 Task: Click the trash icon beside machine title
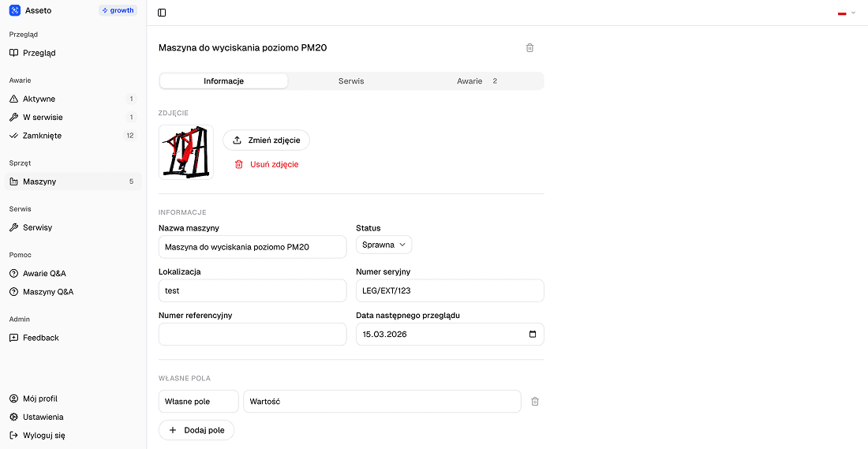tap(529, 47)
